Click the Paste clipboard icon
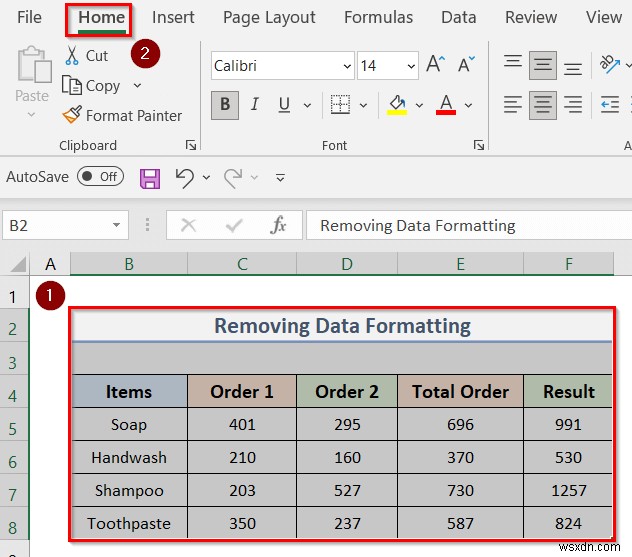632x557 pixels. [34, 65]
